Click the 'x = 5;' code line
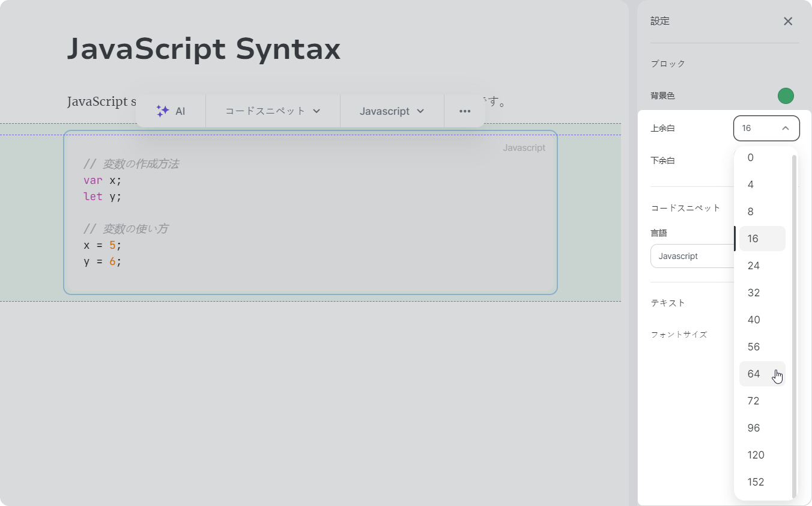812x506 pixels. (103, 245)
